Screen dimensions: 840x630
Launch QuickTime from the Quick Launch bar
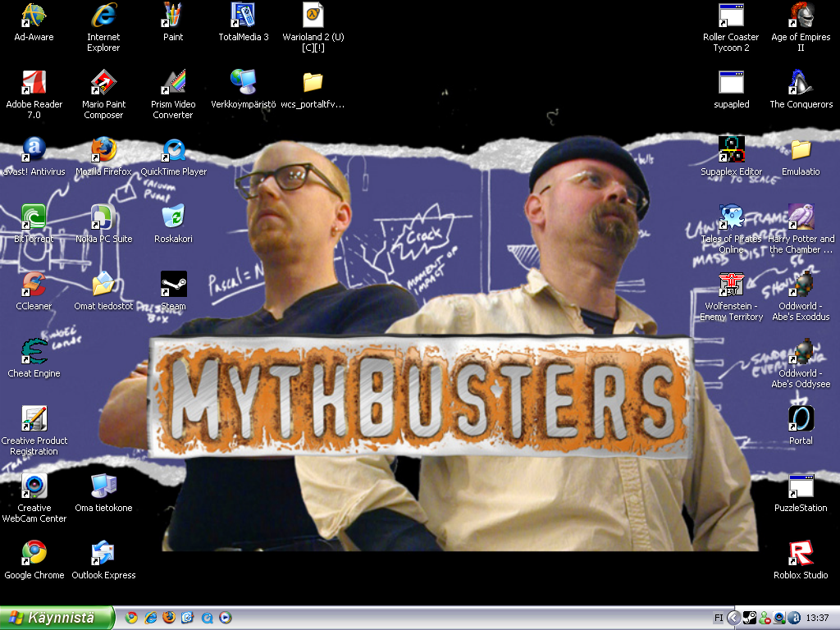(207, 618)
